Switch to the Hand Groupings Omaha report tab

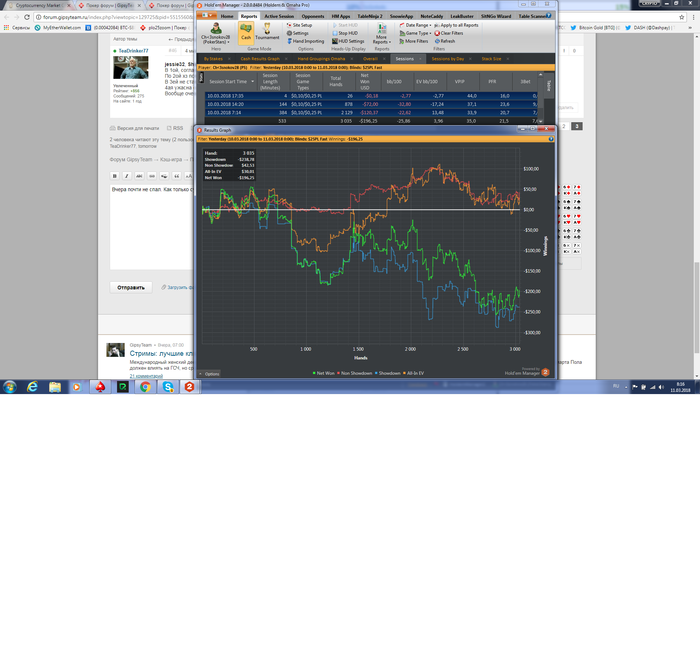[x=321, y=59]
